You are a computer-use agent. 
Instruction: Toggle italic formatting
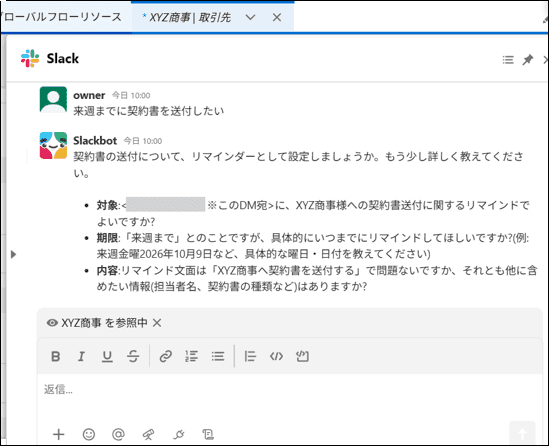(81, 356)
